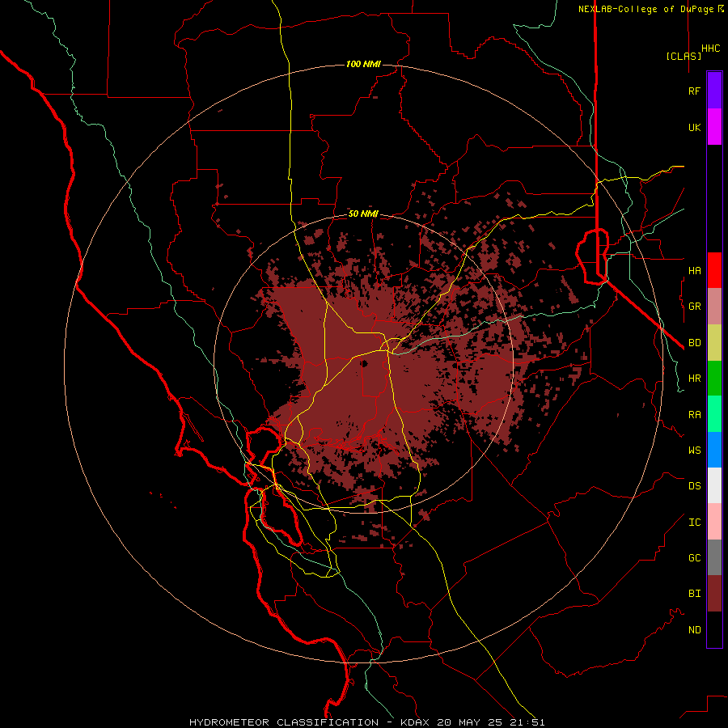Click the BD legend label
Viewport: 728px width, 728px height.
(694, 343)
